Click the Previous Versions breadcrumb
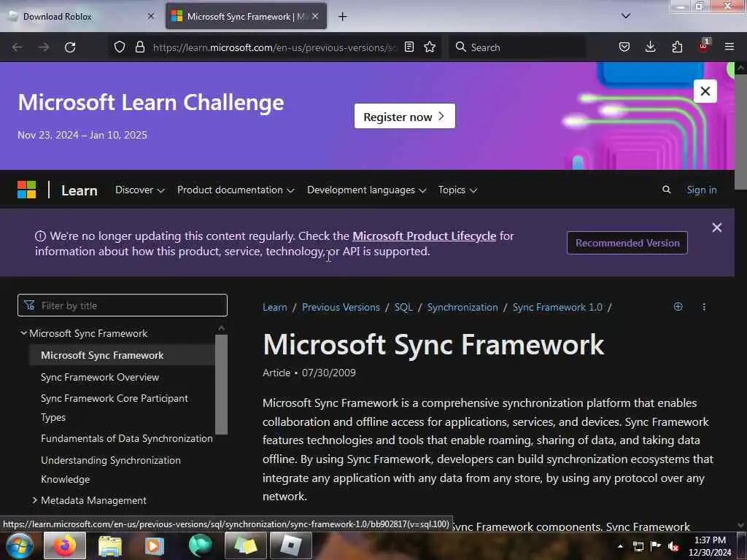 point(341,307)
